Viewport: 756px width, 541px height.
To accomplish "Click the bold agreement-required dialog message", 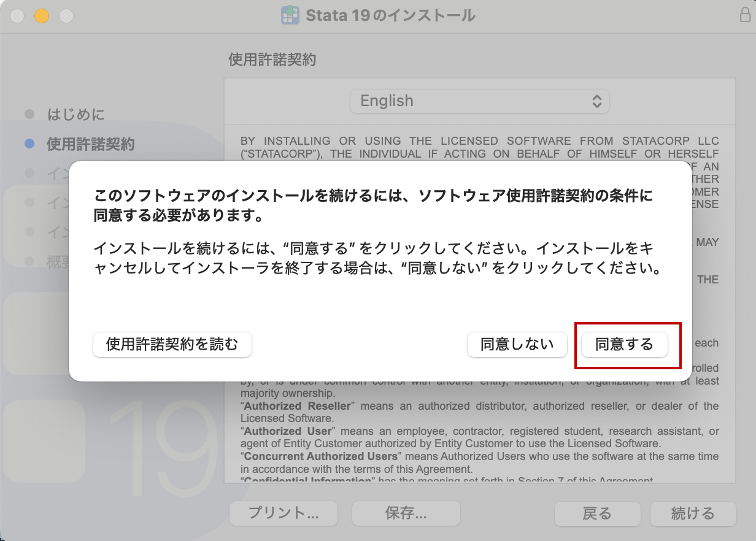I will coord(374,205).
